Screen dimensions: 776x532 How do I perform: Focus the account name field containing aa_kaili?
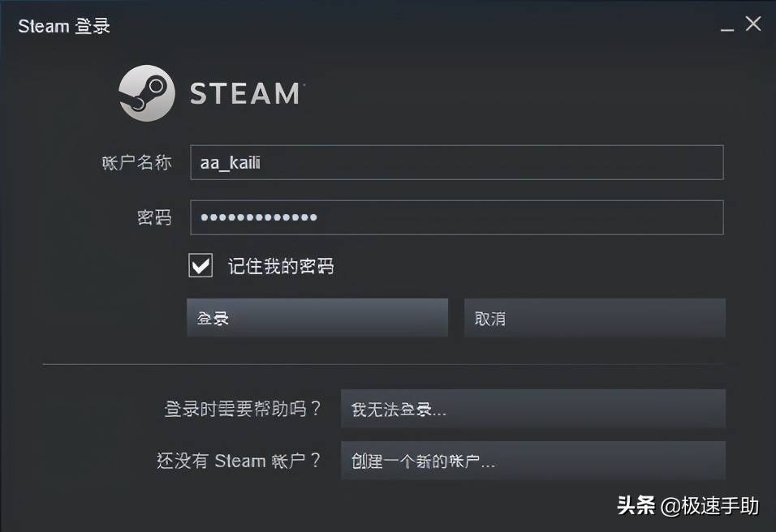click(456, 162)
